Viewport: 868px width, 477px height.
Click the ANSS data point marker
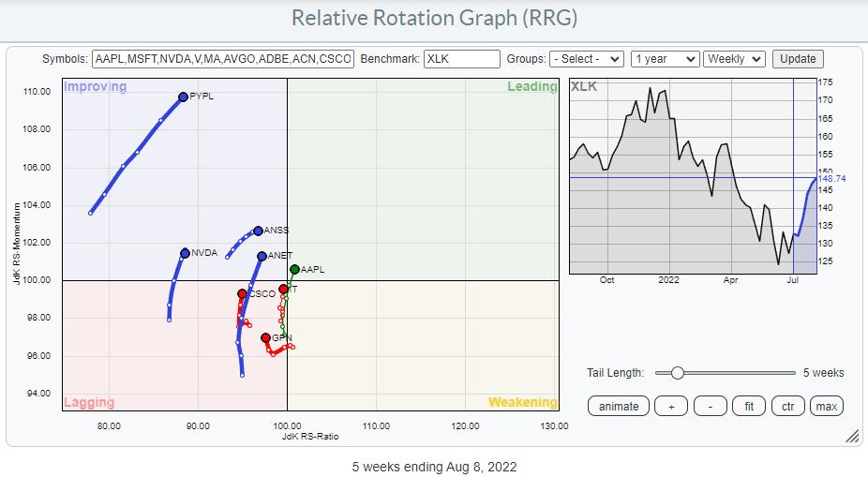click(x=259, y=231)
